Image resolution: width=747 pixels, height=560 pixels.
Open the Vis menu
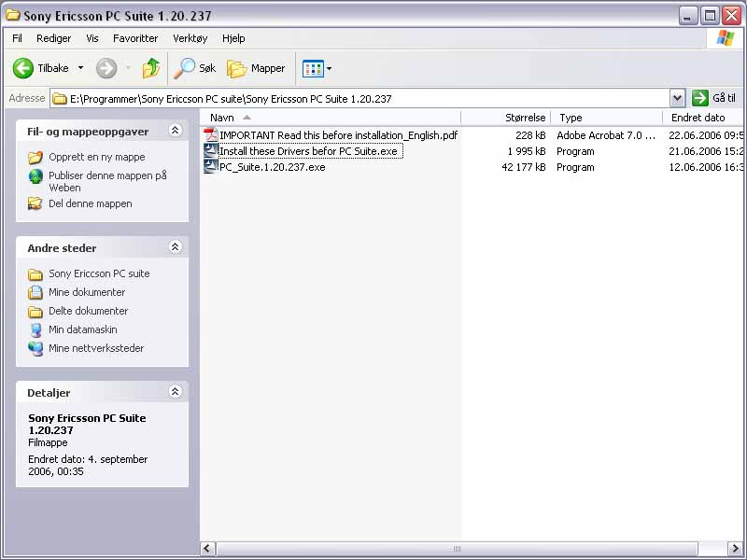[x=92, y=38]
